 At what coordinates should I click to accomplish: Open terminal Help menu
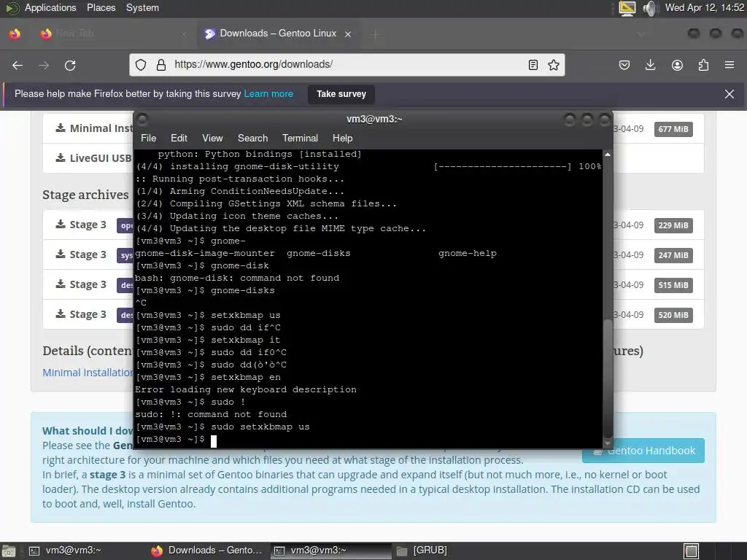(342, 138)
